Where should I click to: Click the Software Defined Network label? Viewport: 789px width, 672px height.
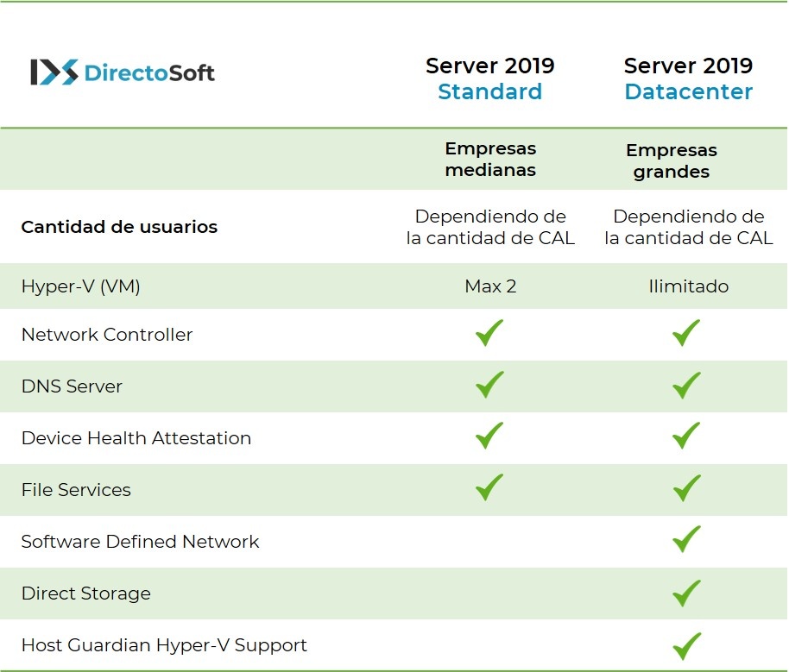140,542
